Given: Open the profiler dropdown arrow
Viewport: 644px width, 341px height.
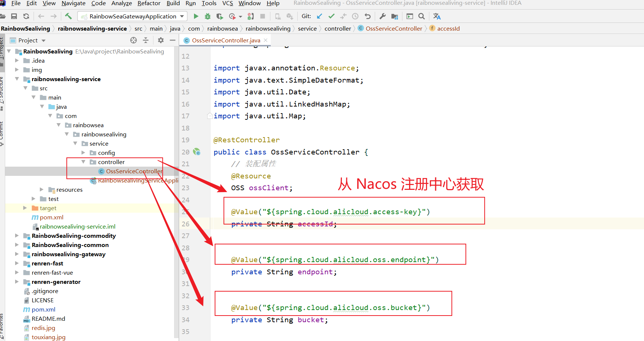Looking at the screenshot, I should (240, 17).
